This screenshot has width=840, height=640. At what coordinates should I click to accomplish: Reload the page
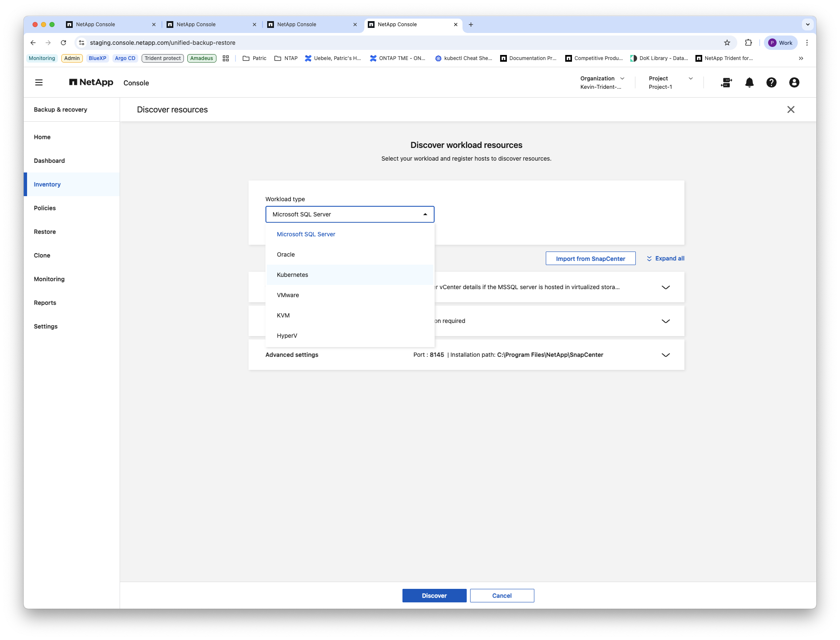[63, 43]
